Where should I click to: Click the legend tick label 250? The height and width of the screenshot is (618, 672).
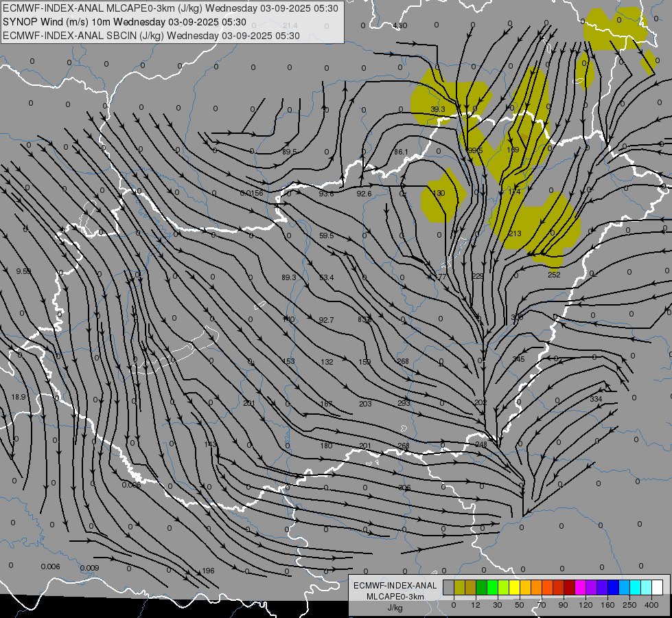click(x=629, y=605)
